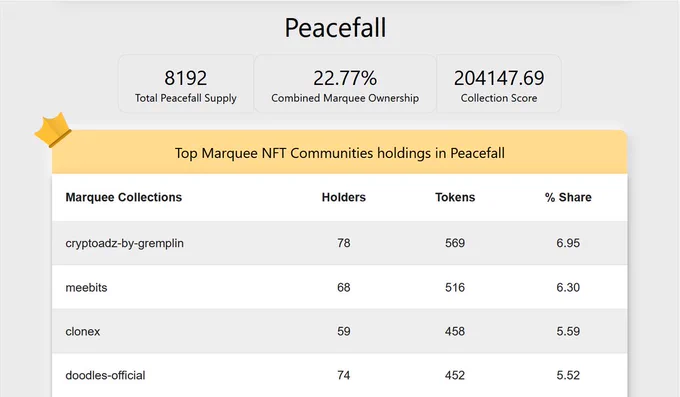This screenshot has height=397, width=680.
Task: Open meebits collection row
Action: pyautogui.click(x=340, y=287)
